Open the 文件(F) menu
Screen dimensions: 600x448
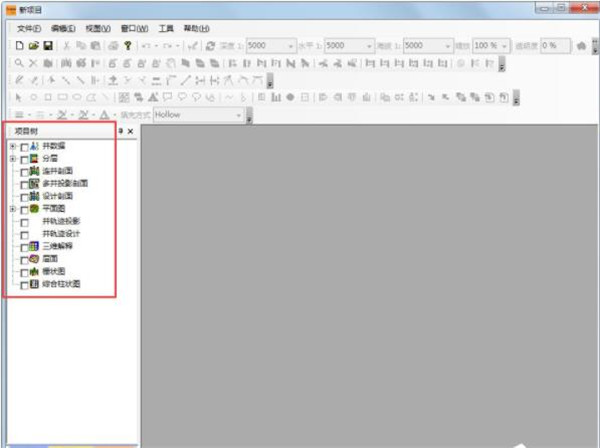coord(28,28)
